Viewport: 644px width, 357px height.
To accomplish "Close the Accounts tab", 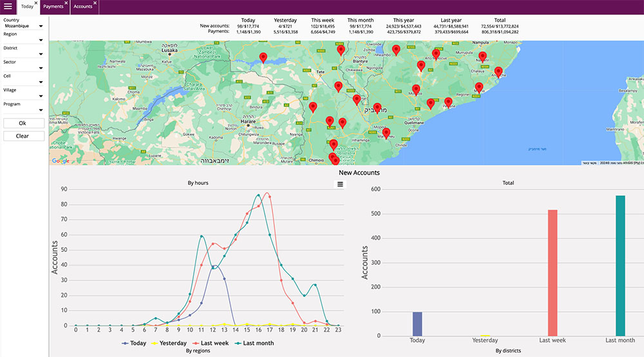I will click(95, 3).
